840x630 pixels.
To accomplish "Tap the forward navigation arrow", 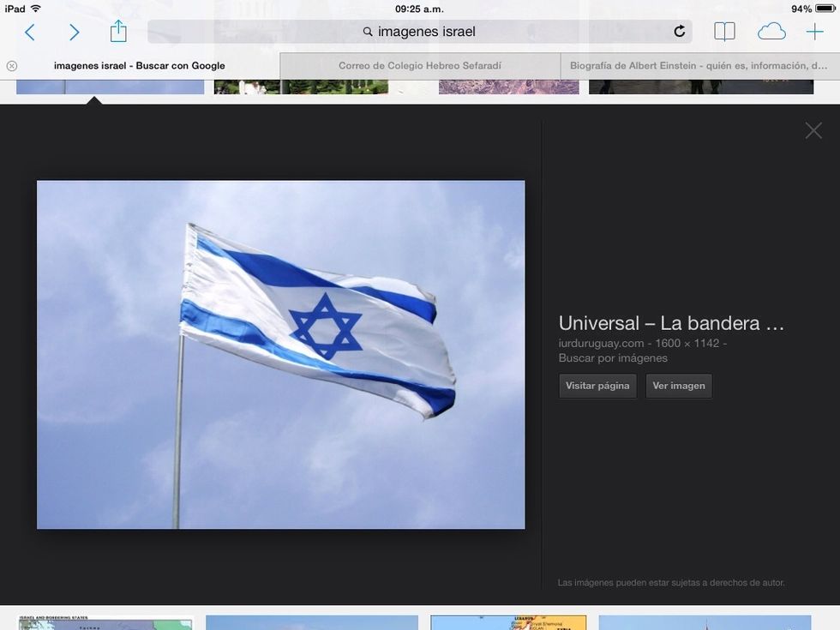I will [75, 33].
